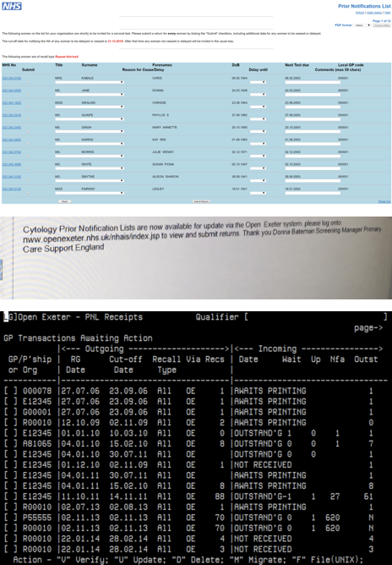Click the 'NOT RECEIVED' status for 01.12.10 row
Viewport: 392px width, 565px height.
click(263, 465)
